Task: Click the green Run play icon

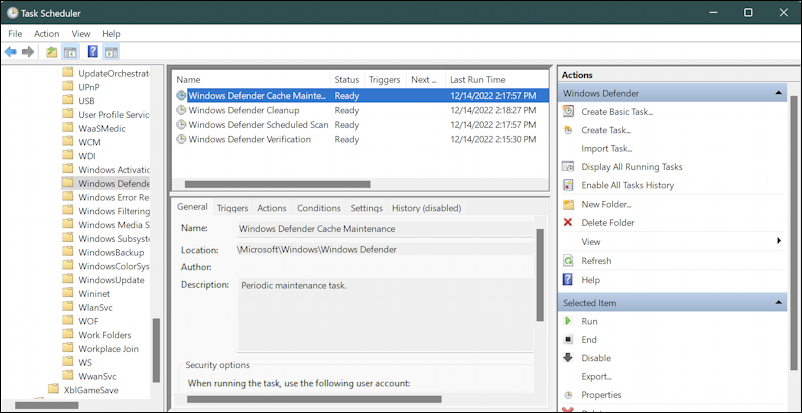Action: tap(568, 321)
